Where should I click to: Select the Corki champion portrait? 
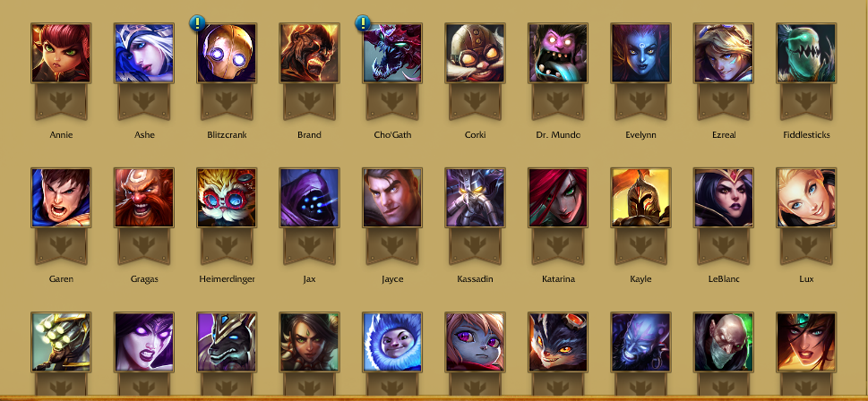[x=475, y=53]
